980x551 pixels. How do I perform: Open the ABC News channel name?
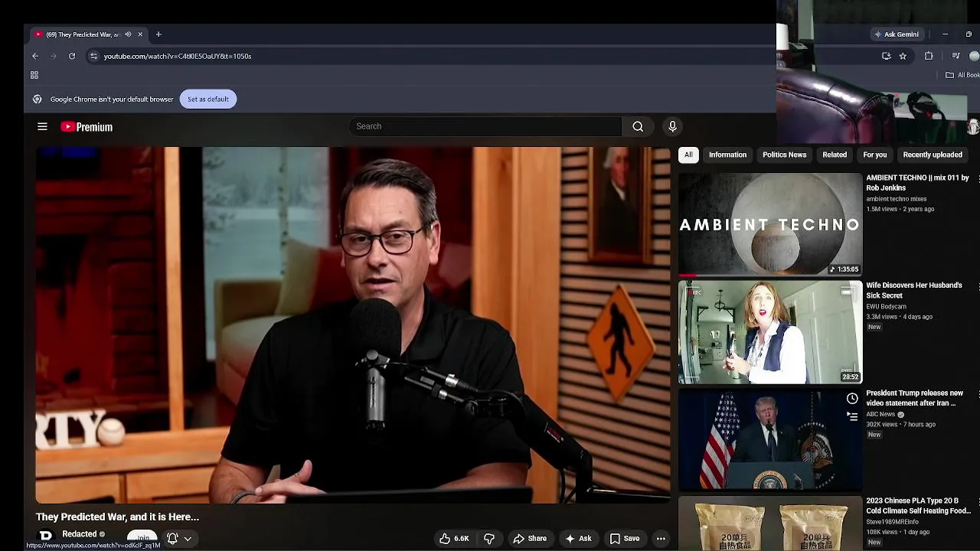(x=880, y=414)
